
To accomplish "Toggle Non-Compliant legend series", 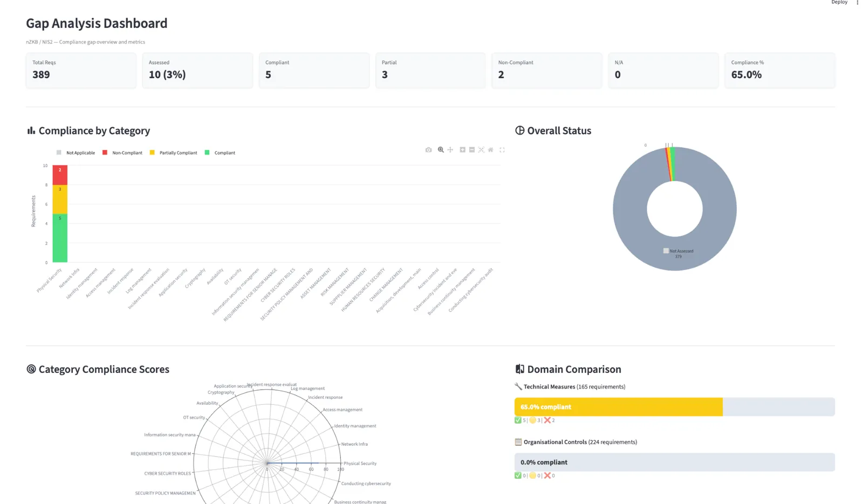I will pyautogui.click(x=122, y=153).
